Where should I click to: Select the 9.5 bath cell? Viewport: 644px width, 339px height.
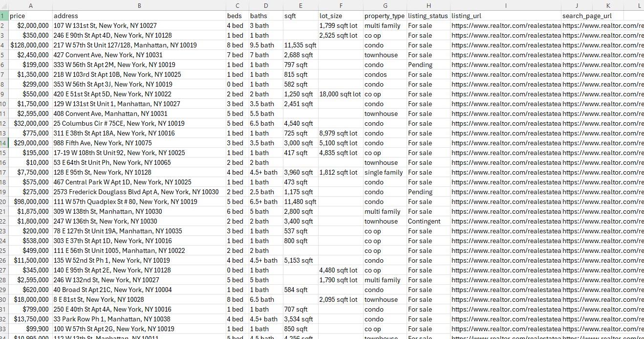pyautogui.click(x=266, y=45)
